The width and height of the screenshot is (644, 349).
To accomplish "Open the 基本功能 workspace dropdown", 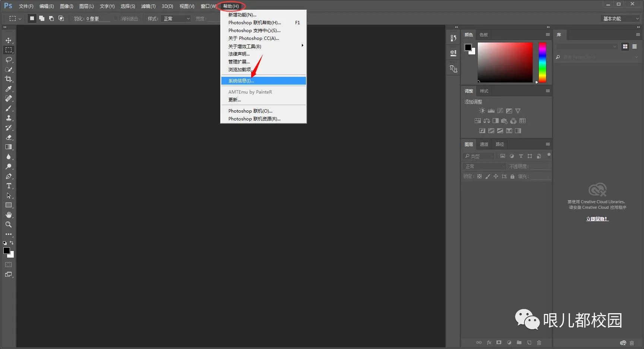I will tap(620, 19).
